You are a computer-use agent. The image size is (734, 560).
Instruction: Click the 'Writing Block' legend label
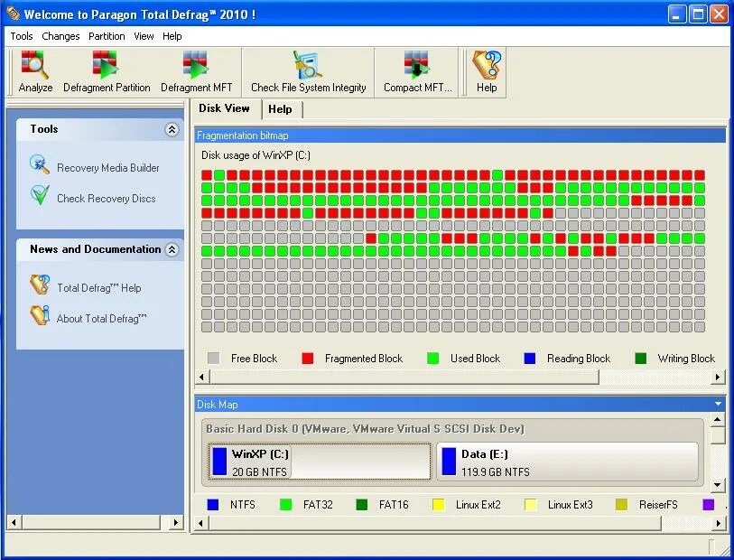[686, 359]
